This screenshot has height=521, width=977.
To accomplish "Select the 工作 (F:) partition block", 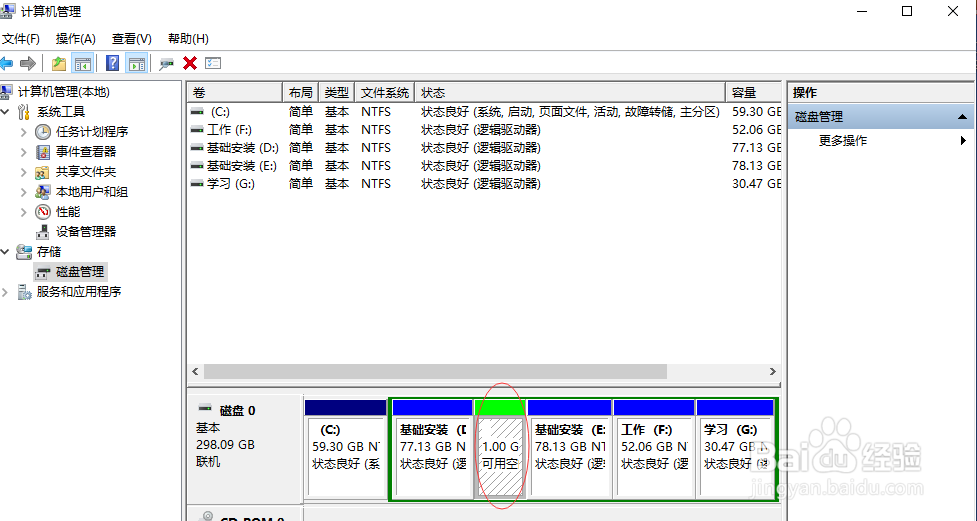I will coord(654,449).
